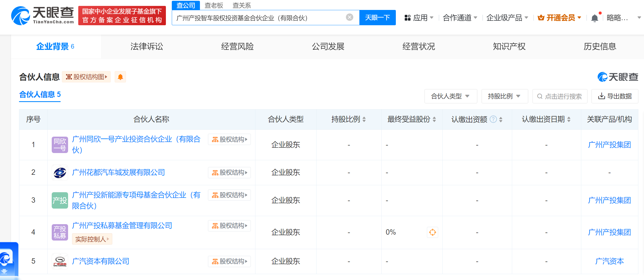Open 广州花都汽车城发展有限公司 link
This screenshot has height=280, width=644.
(x=118, y=172)
